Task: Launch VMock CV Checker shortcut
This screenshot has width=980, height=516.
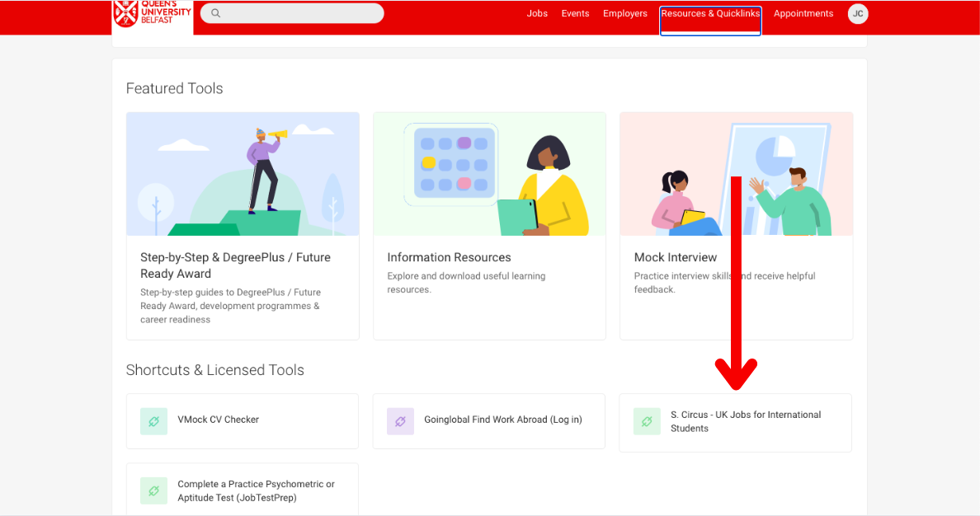Action: click(218, 420)
